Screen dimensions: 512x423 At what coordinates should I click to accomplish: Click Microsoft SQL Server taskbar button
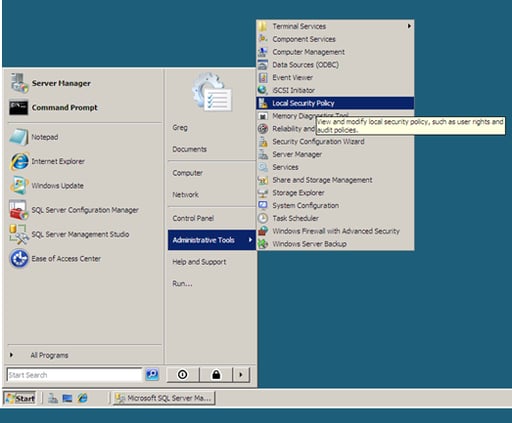[164, 398]
